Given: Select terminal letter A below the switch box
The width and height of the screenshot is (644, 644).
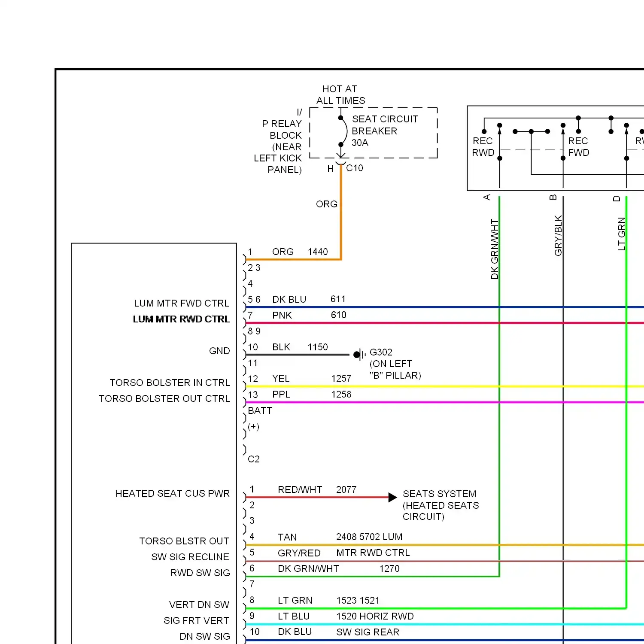Looking at the screenshot, I should click(x=487, y=197).
